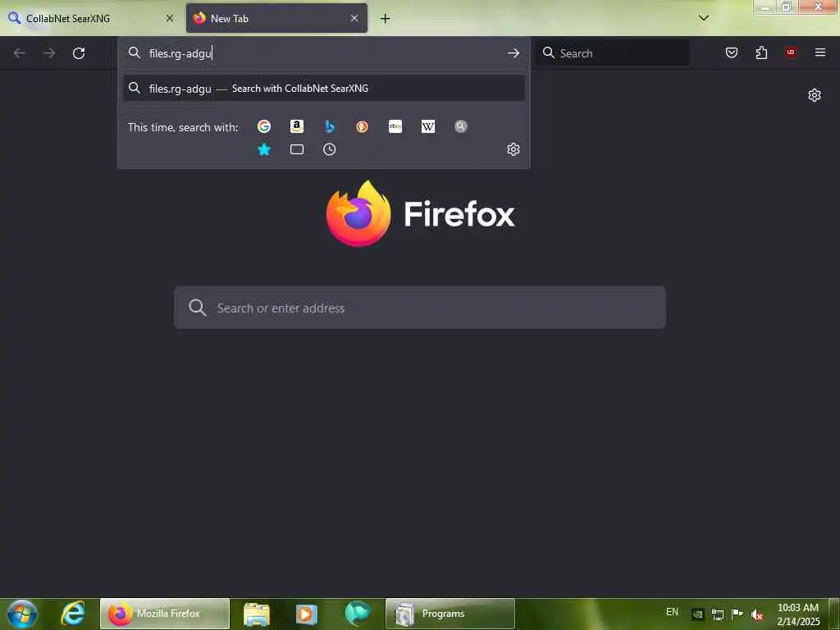The height and width of the screenshot is (630, 840).
Task: Search this time with Google icon
Action: pos(263,126)
